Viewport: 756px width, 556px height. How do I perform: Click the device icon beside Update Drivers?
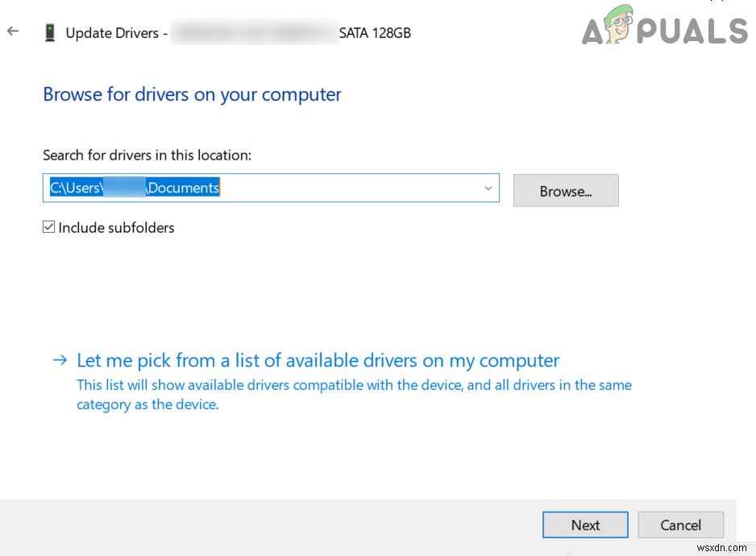[50, 33]
